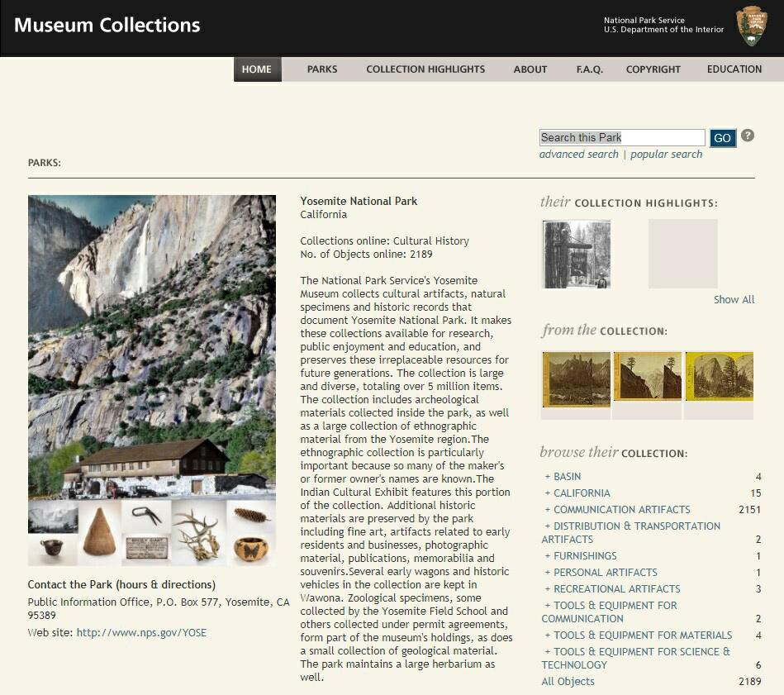Open the blank collection highlight placeholder
This screenshot has width=784, height=695.
pos(682,254)
